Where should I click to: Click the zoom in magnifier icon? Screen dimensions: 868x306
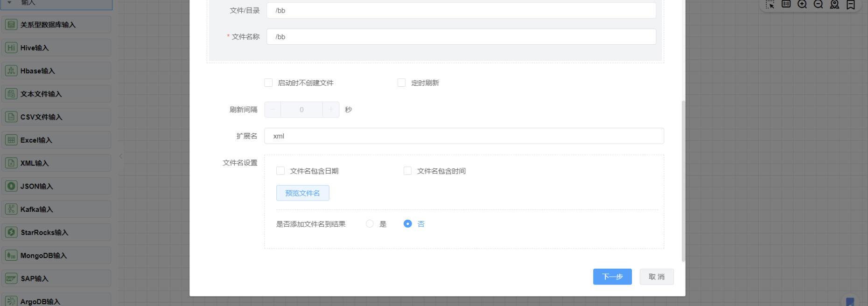802,4
